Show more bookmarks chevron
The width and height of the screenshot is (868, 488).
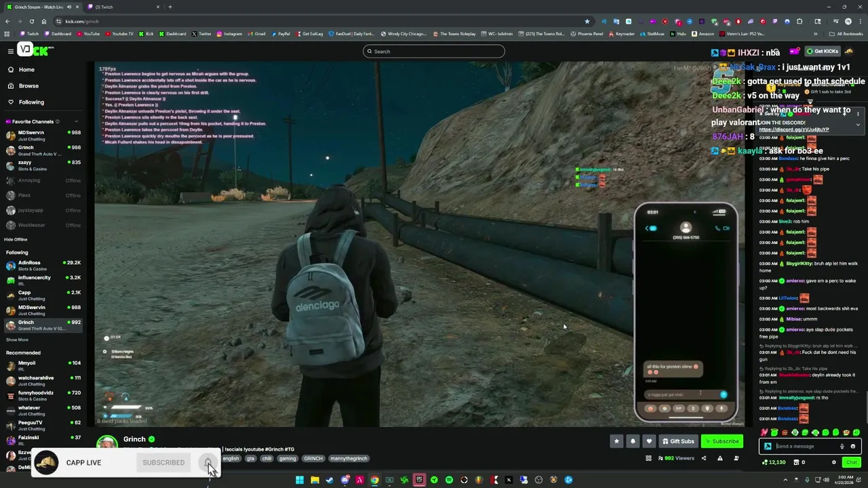815,33
